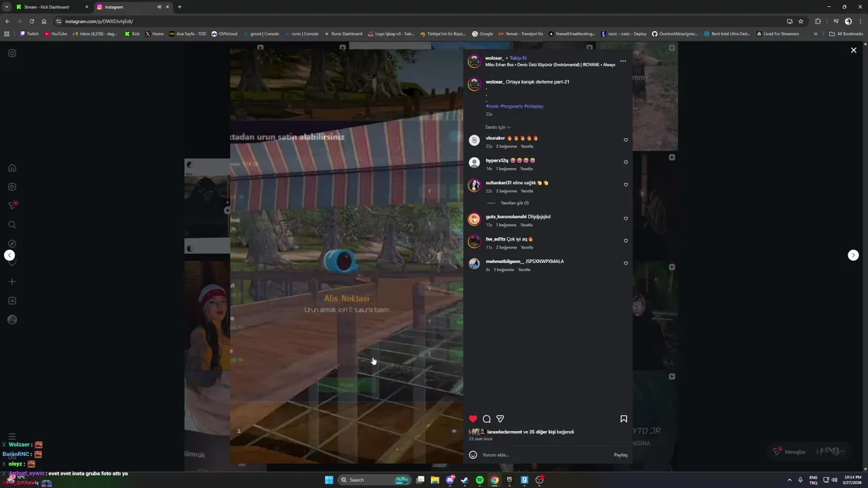Close the Instagram post overlay with X
Image resolution: width=868 pixels, height=488 pixels.
(854, 50)
